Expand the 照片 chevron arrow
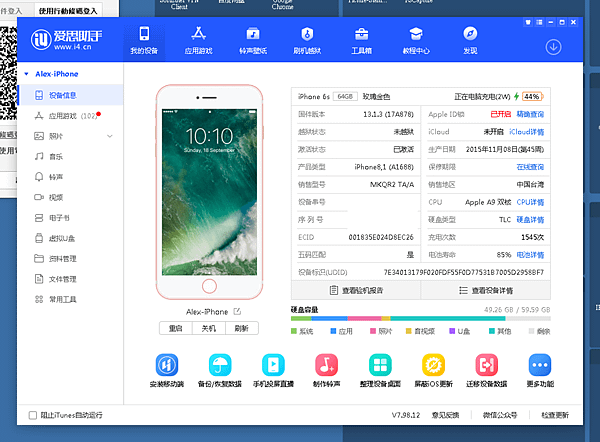The width and height of the screenshot is (600, 442). coord(110,136)
